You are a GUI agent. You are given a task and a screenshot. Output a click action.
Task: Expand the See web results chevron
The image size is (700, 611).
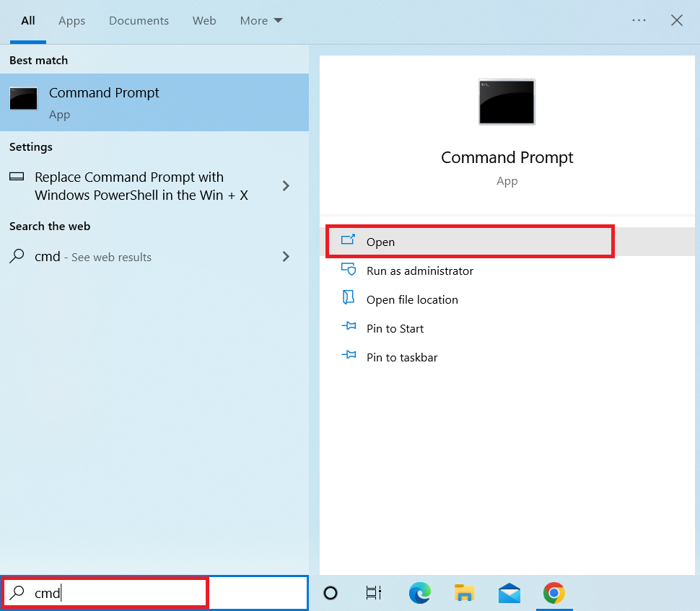point(286,256)
